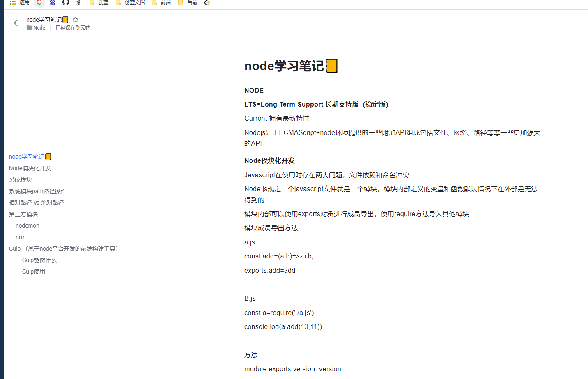Open the Baidu paw bookmark icon
Viewport: 588px width, 379px height.
click(x=53, y=2)
